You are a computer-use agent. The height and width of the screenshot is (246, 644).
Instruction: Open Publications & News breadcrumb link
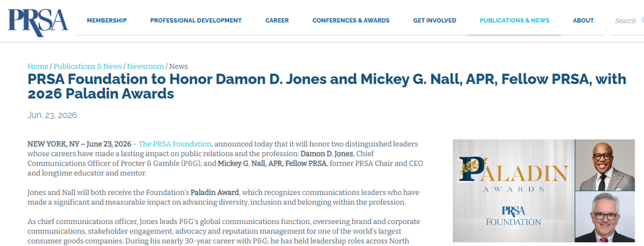coord(87,67)
